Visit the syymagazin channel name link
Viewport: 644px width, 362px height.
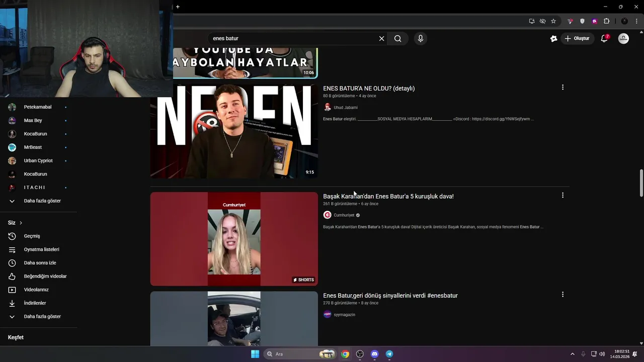345,315
